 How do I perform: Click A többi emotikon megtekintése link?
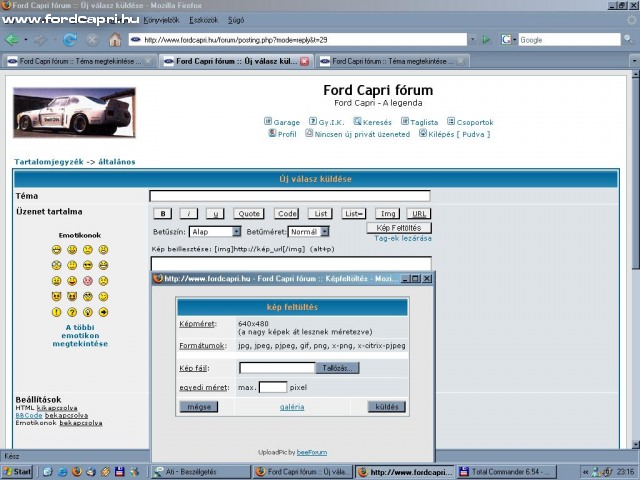coord(80,336)
